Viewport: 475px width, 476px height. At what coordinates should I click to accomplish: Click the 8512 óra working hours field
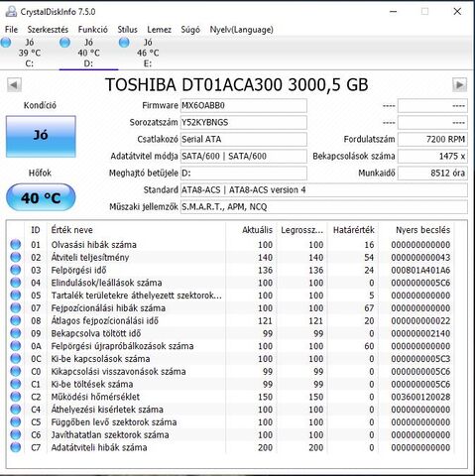[x=432, y=174]
